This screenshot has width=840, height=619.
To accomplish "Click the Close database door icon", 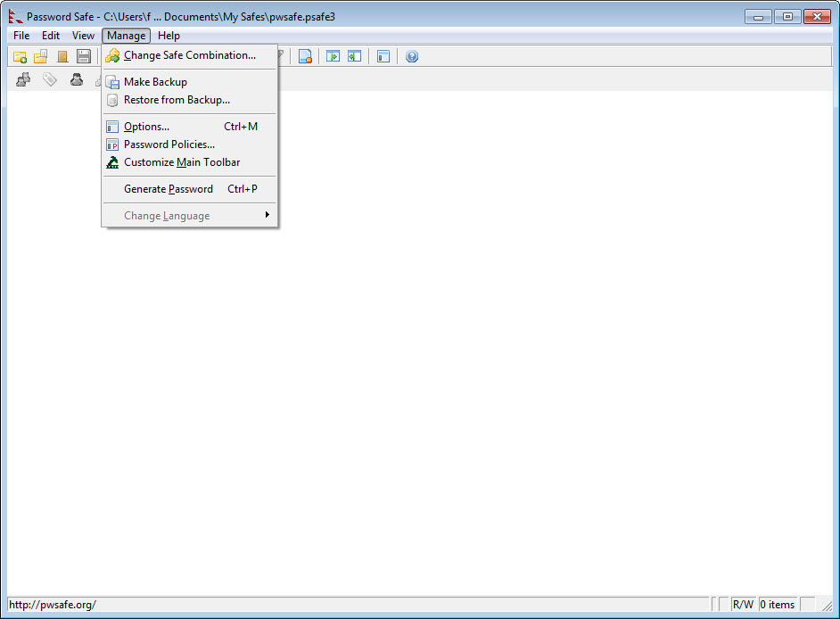I will click(x=62, y=56).
